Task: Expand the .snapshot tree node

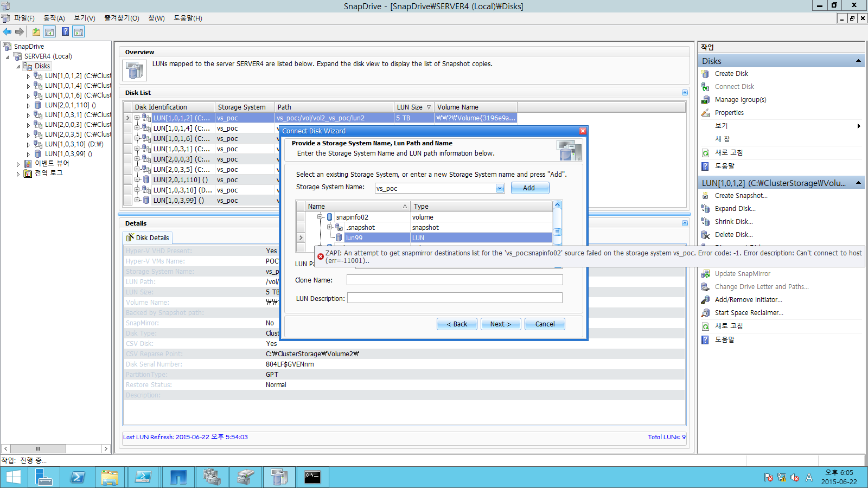Action: (329, 227)
